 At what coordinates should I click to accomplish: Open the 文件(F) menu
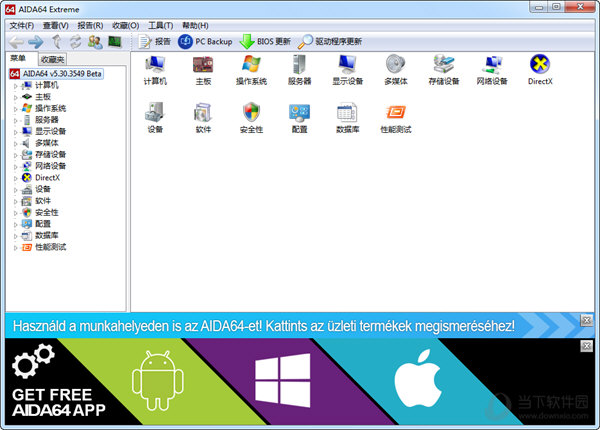[x=21, y=26]
